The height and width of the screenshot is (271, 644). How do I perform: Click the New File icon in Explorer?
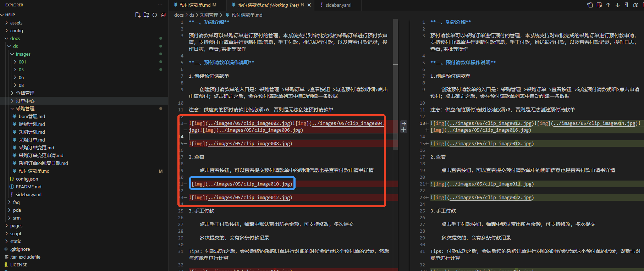tap(138, 15)
